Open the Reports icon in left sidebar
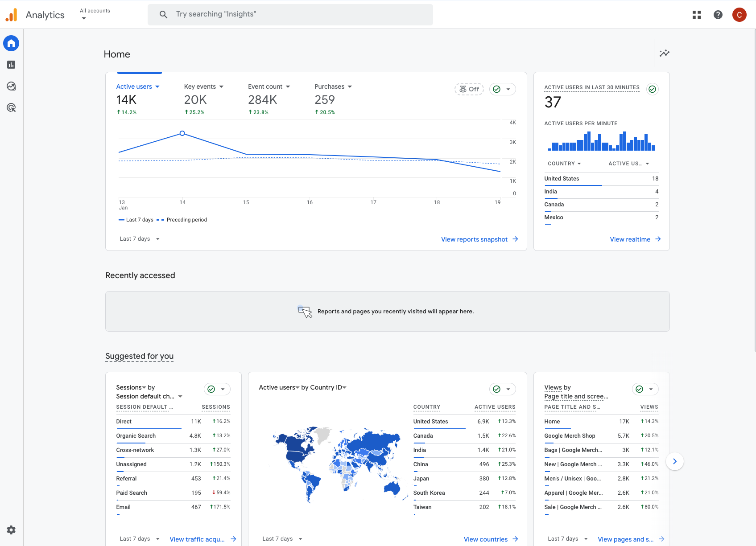 pos(11,65)
